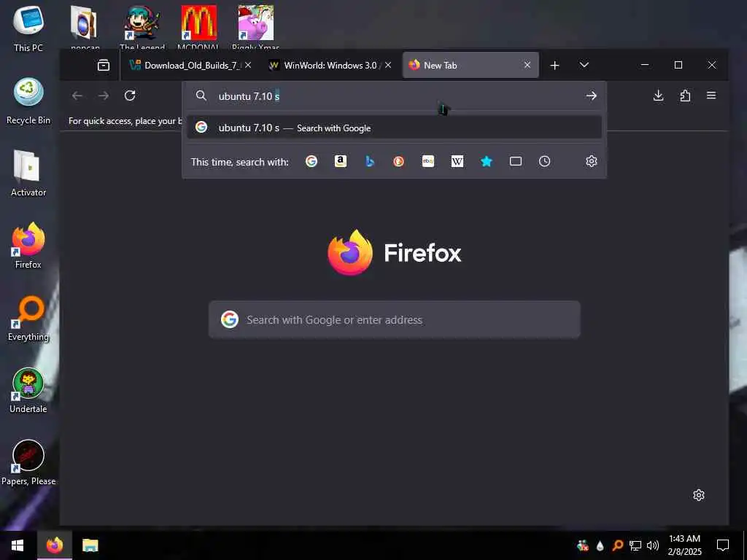
Task: Open Everything search tray icon
Action: (617, 545)
